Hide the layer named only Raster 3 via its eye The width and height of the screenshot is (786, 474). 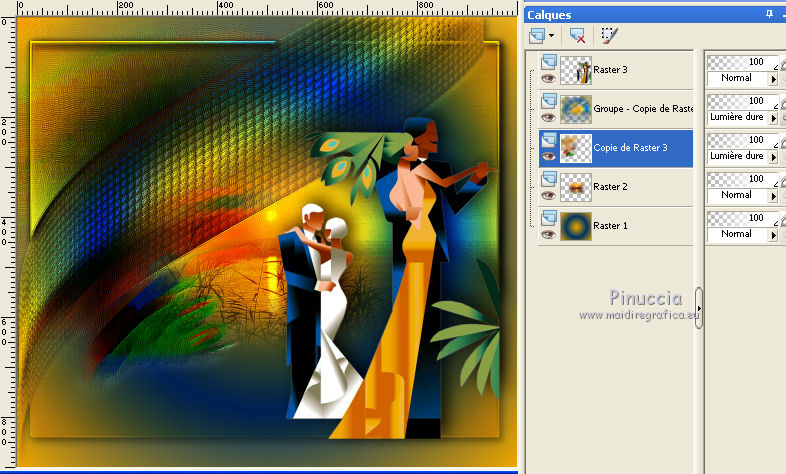(548, 78)
